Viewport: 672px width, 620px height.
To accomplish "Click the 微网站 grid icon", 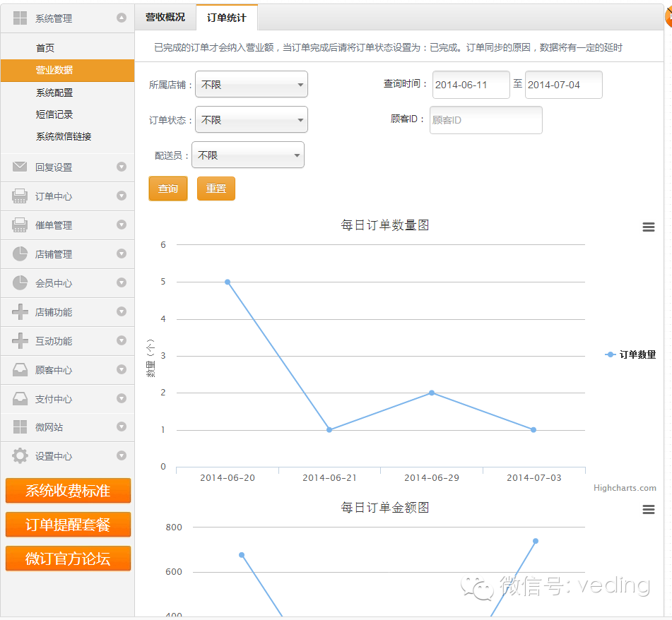I will [20, 427].
